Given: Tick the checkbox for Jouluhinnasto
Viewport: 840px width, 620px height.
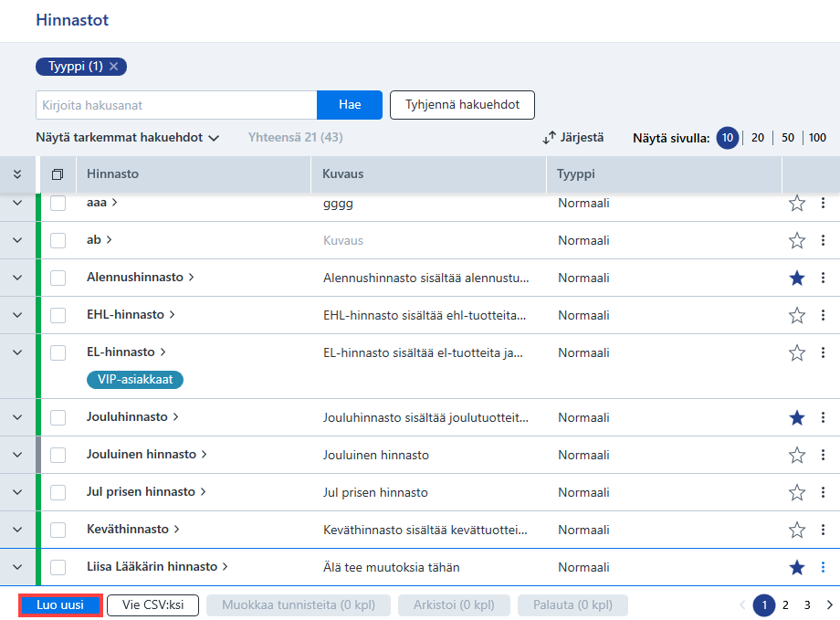Looking at the screenshot, I should [x=58, y=417].
